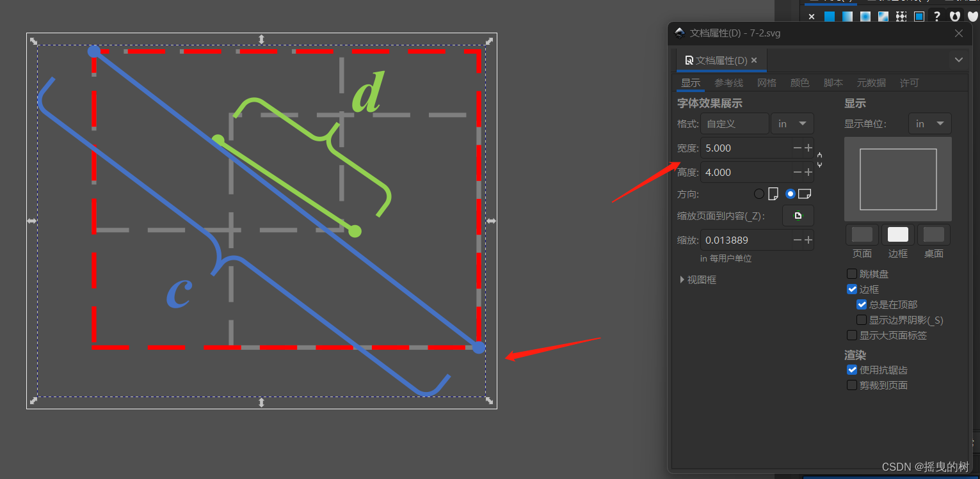Close the 文档属性 dialog window
This screenshot has height=479, width=980.
(959, 33)
